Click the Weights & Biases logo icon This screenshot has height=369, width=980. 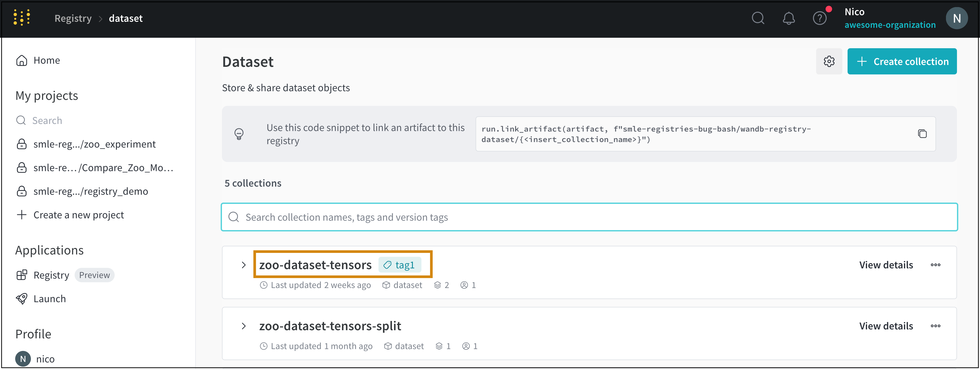coord(22,18)
